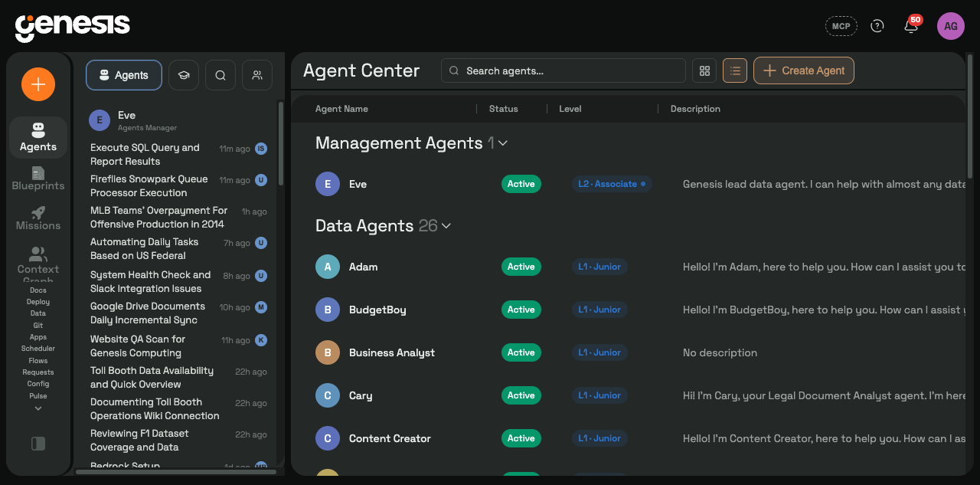The width and height of the screenshot is (980, 485).
Task: Click Cary's avatar icon
Action: pyautogui.click(x=328, y=395)
